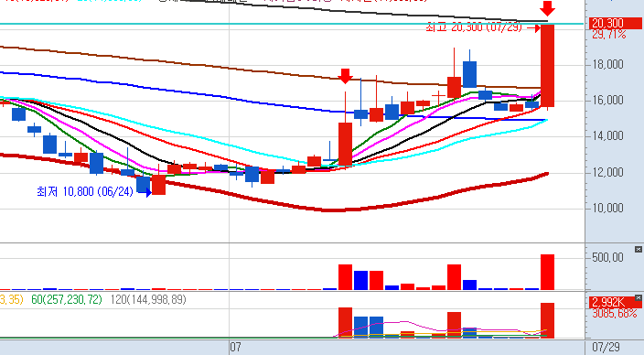Click the red signal arrow above mid-July candle
This screenshot has height=355, width=644.
click(x=345, y=76)
